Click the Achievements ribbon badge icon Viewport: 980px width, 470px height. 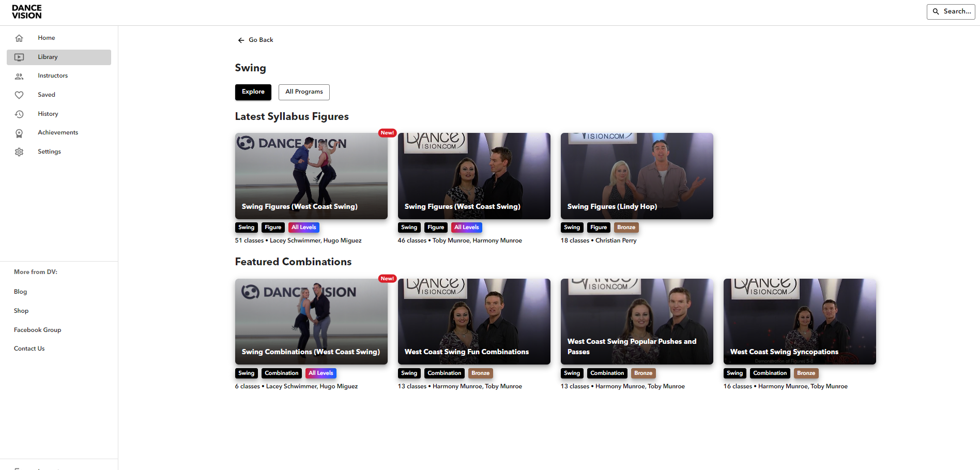19,133
